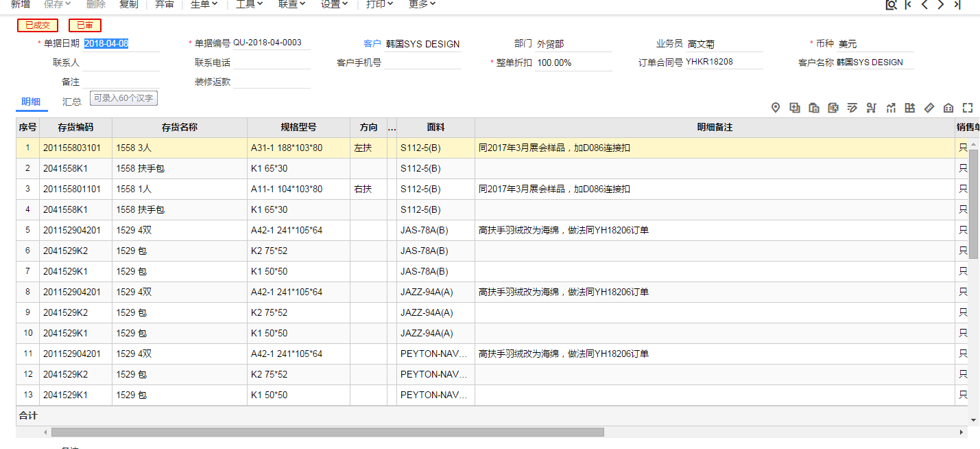The height and width of the screenshot is (449, 980).
Task: Expand the 更多 dropdown menu
Action: (x=422, y=4)
